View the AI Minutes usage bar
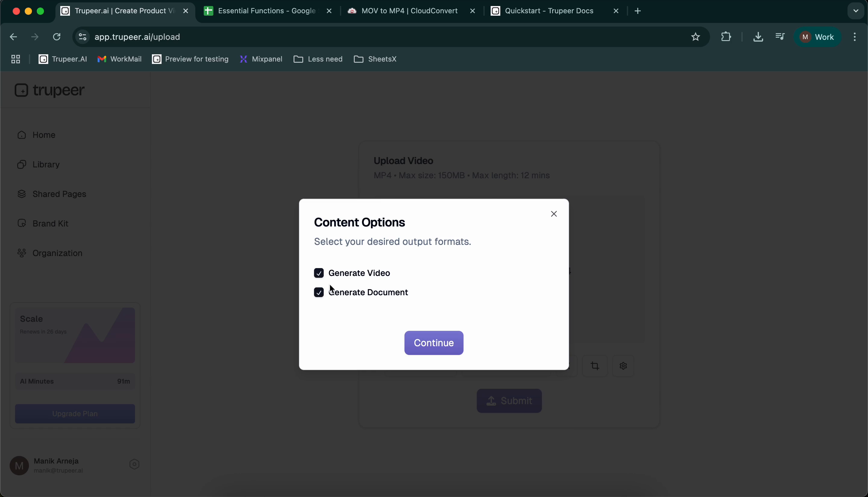The image size is (868, 497). click(x=75, y=381)
